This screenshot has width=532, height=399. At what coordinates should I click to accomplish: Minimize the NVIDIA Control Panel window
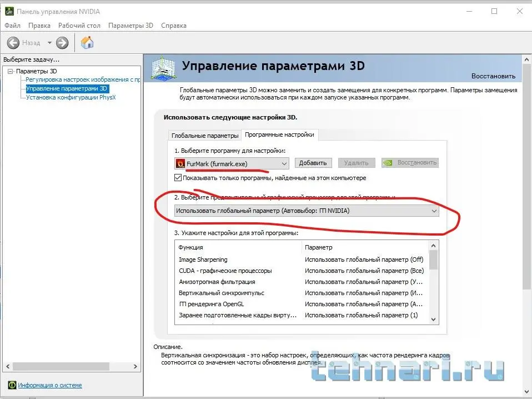tap(469, 11)
